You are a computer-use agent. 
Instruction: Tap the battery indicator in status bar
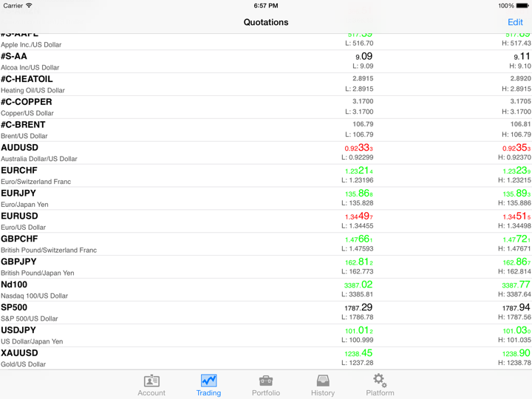click(522, 6)
